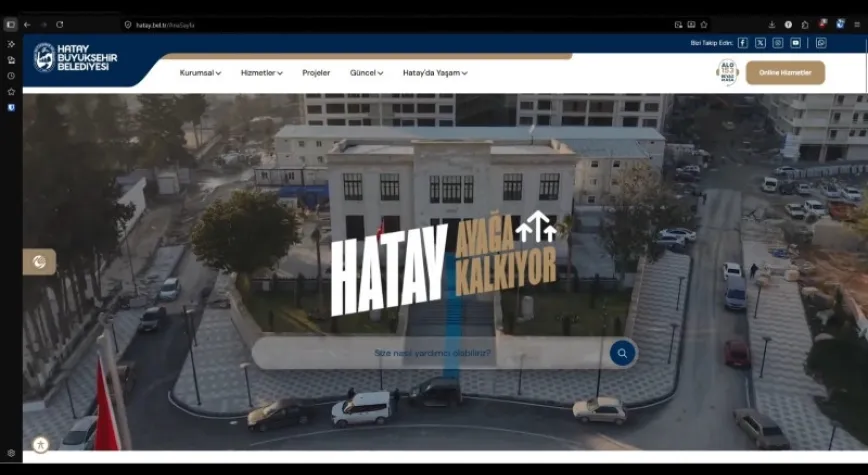Click the chat message icon in the top bar

[822, 43]
